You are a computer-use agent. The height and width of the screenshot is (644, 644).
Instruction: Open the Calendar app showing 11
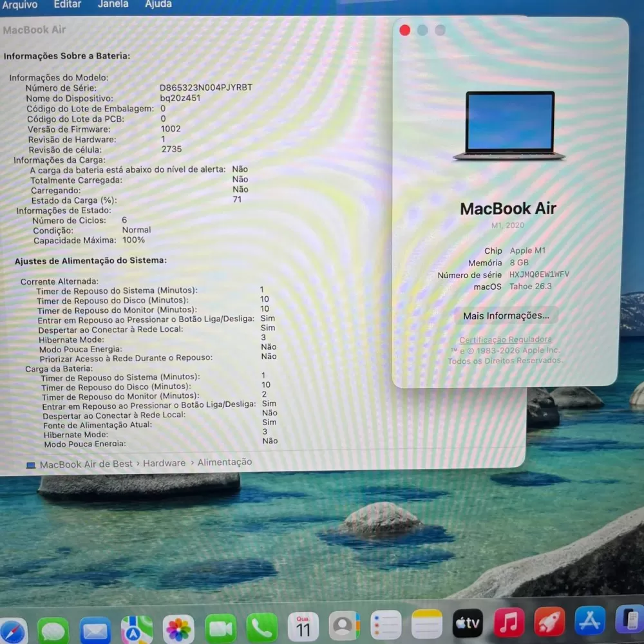(303, 627)
